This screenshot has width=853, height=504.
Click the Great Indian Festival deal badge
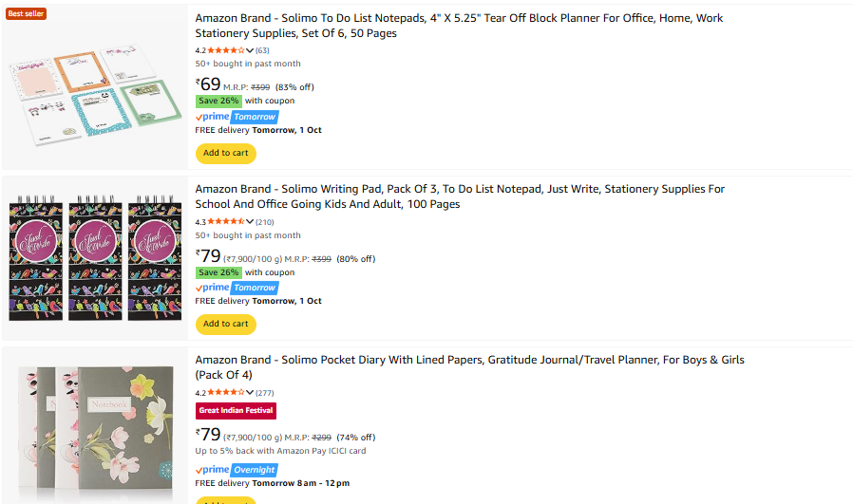pyautogui.click(x=236, y=411)
